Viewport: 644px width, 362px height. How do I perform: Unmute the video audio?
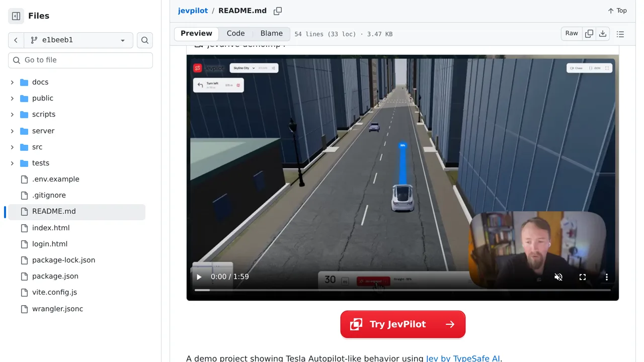point(558,277)
